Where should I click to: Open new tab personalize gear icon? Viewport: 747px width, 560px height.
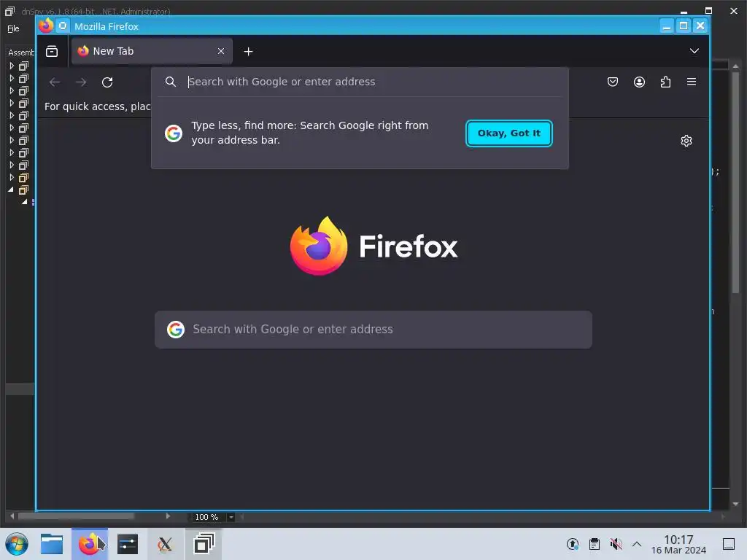click(686, 141)
